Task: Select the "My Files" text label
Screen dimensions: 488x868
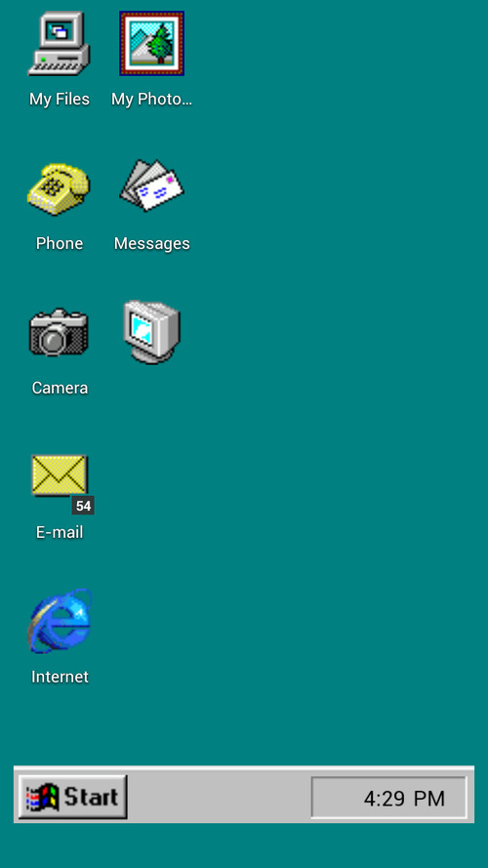Action: 60,99
